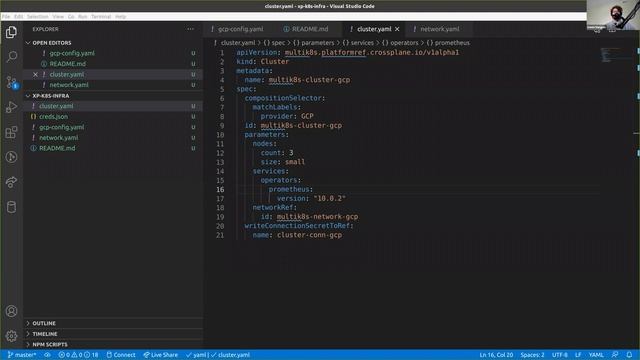Viewport: 640px width, 360px height.
Task: Click the 'kind: Cluster' line
Action: tap(262, 62)
